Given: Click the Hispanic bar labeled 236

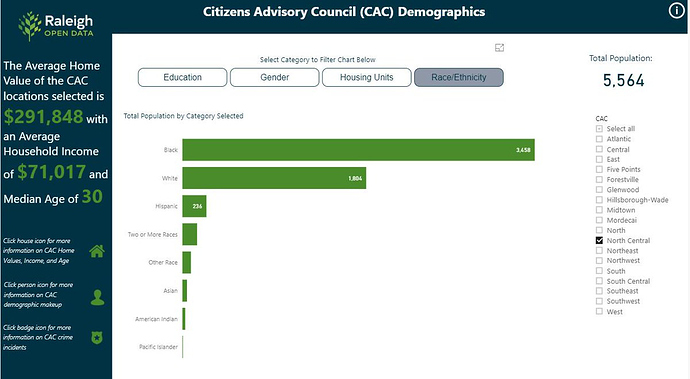Looking at the screenshot, I should pyautogui.click(x=195, y=206).
